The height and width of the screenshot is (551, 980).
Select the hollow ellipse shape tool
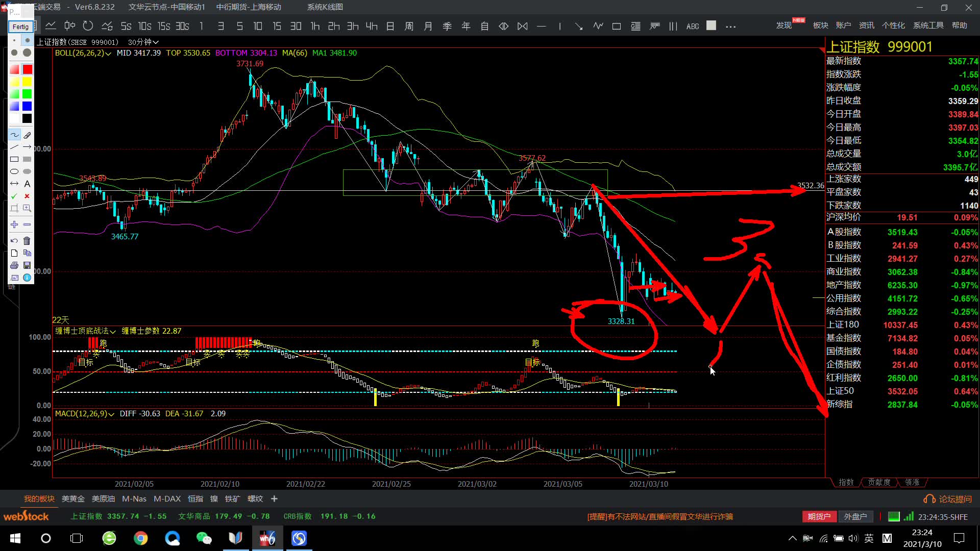tap(14, 171)
